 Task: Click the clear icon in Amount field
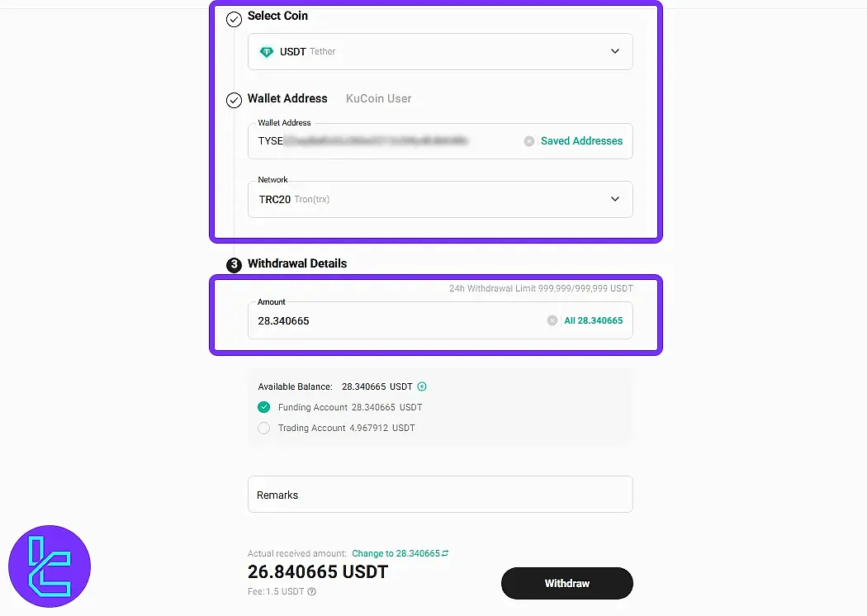pos(552,320)
